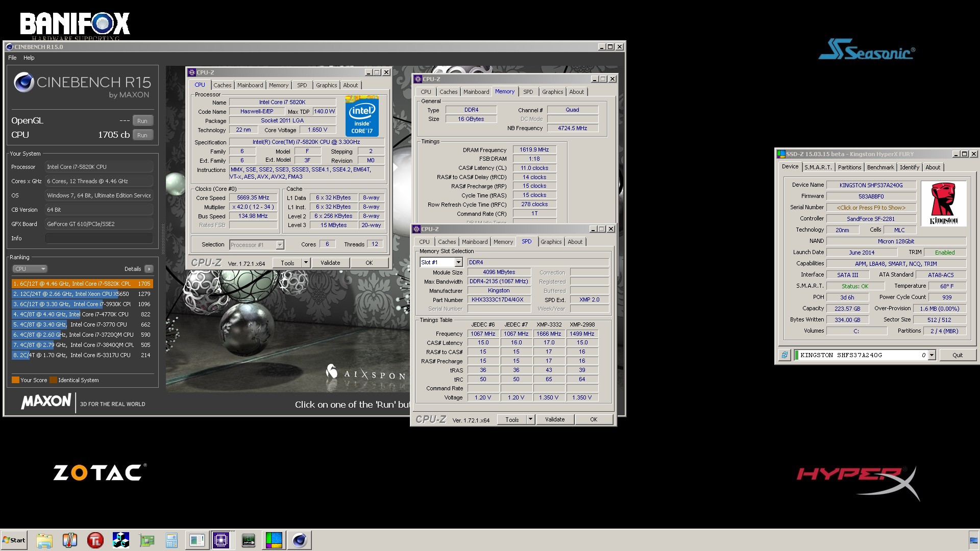Select ranking row Intel Core i7-4770K CPU
This screenshot has height=551, width=980.
pos(82,314)
